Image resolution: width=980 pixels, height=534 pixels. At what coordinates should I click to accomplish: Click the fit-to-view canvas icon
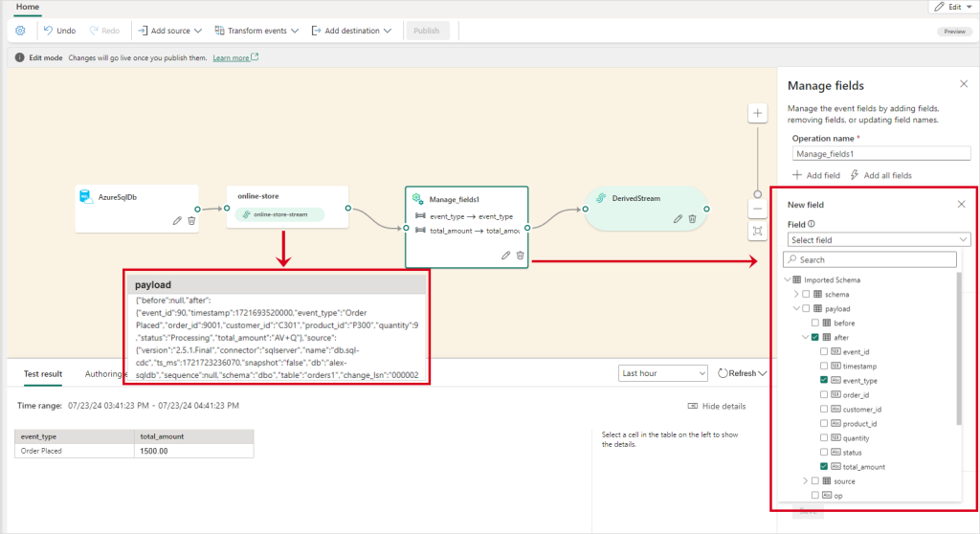click(x=758, y=231)
